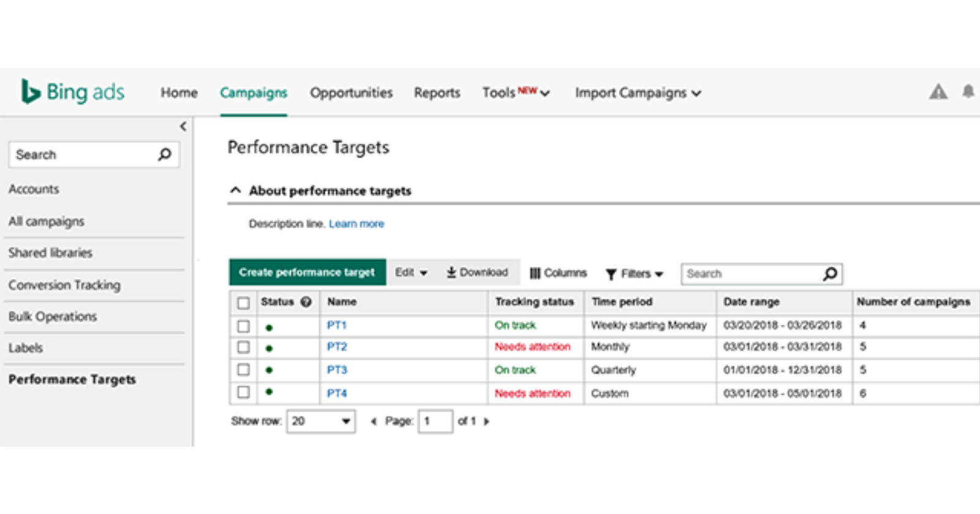The image size is (980, 514).
Task: Open the PT4 target link
Action: [337, 393]
